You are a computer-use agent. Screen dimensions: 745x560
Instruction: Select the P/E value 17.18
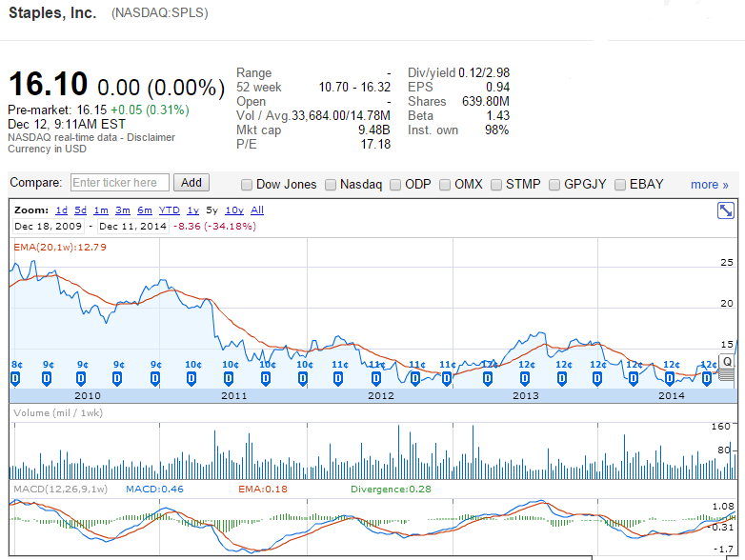(375, 145)
